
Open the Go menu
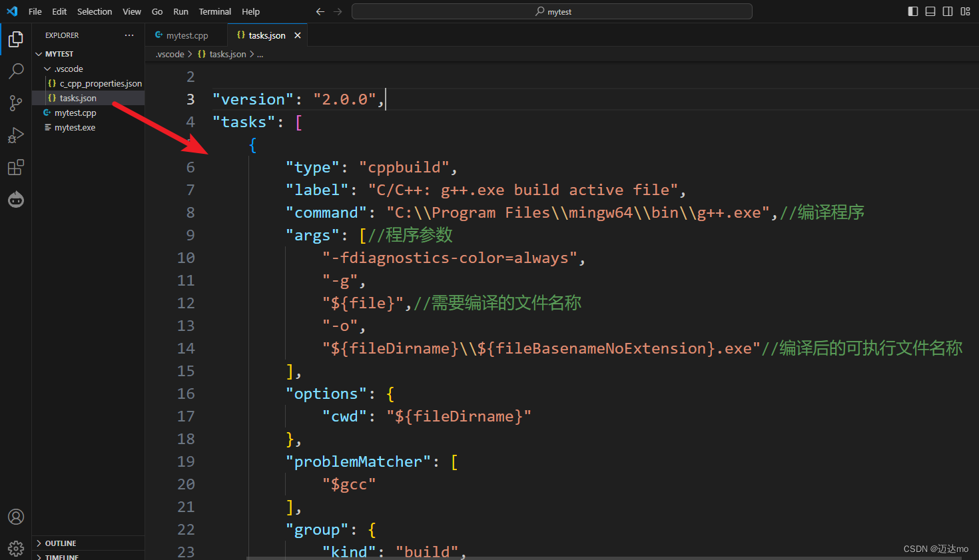pos(157,11)
